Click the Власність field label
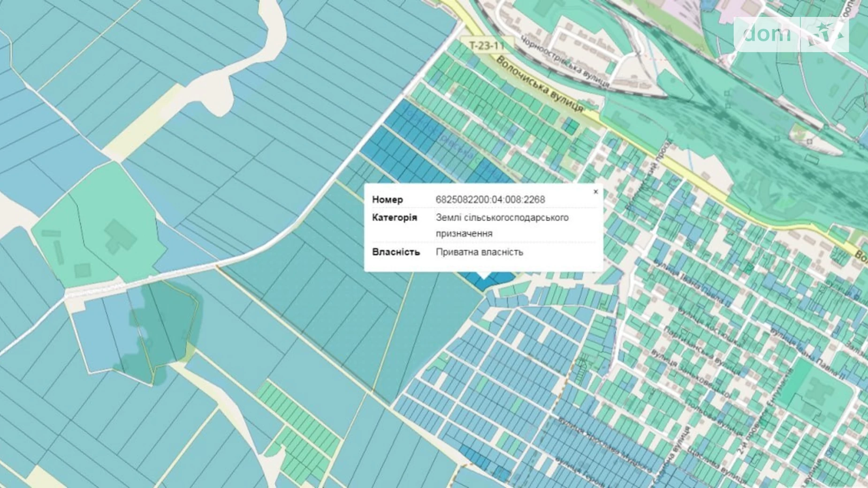Viewport: 868px width, 488px height. coord(396,252)
